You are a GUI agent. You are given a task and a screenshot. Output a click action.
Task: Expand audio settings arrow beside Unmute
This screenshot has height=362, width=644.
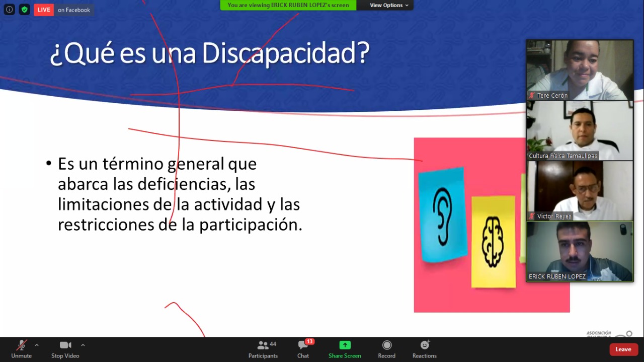tap(37, 345)
